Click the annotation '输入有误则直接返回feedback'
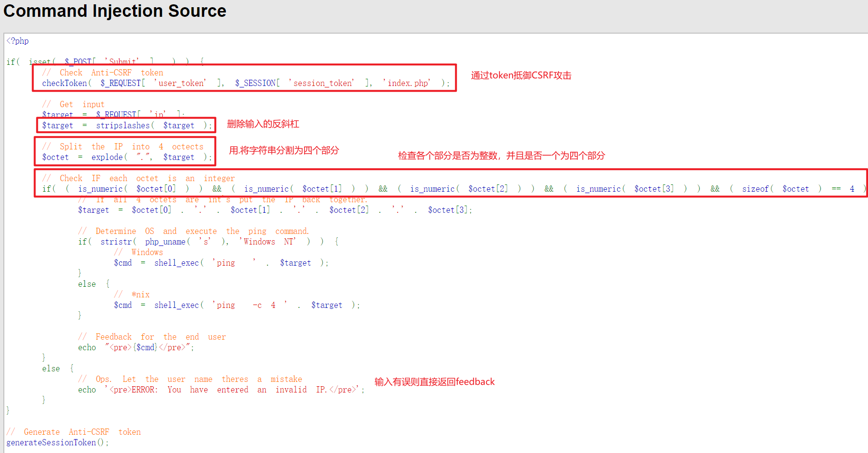This screenshot has width=868, height=453. click(435, 382)
